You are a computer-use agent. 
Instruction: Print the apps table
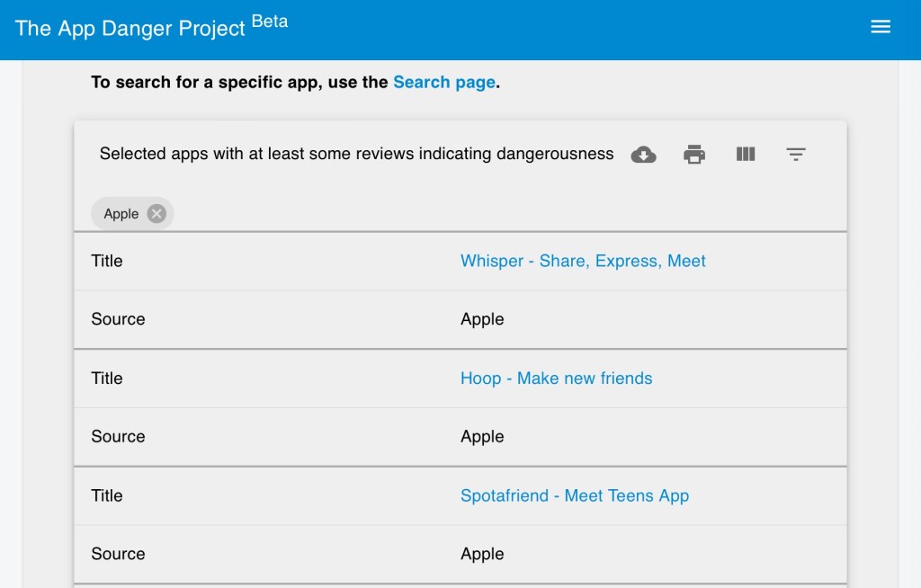tap(694, 155)
